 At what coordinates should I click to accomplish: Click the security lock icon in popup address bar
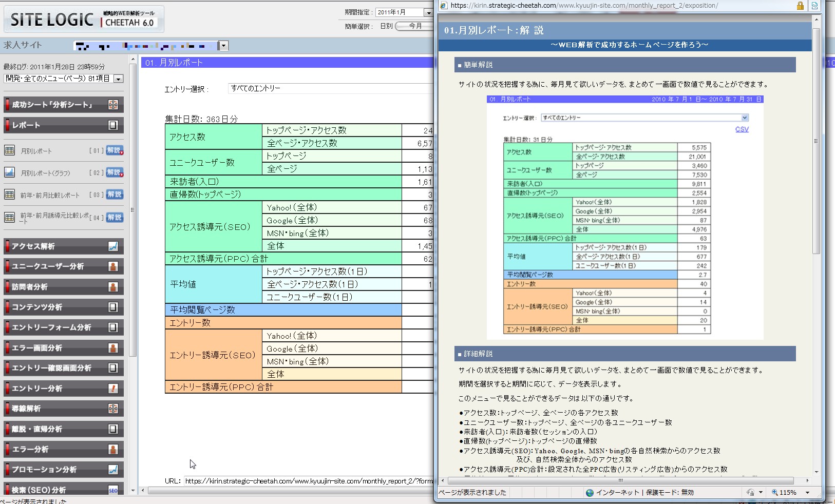[800, 6]
